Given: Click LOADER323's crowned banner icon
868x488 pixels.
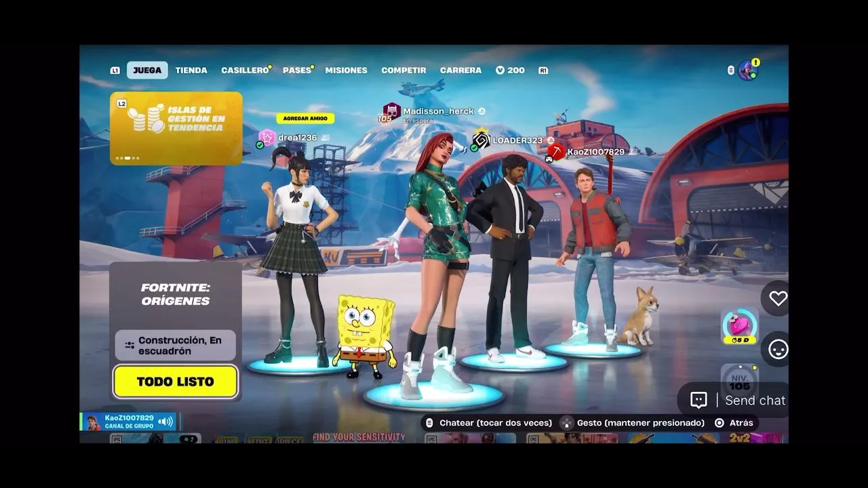Looking at the screenshot, I should [x=481, y=140].
